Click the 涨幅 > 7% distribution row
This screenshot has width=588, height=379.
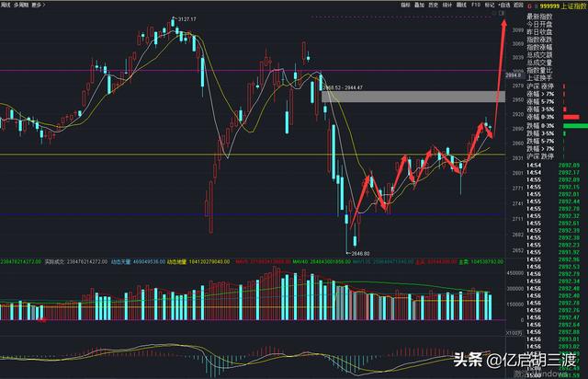pyautogui.click(x=540, y=94)
